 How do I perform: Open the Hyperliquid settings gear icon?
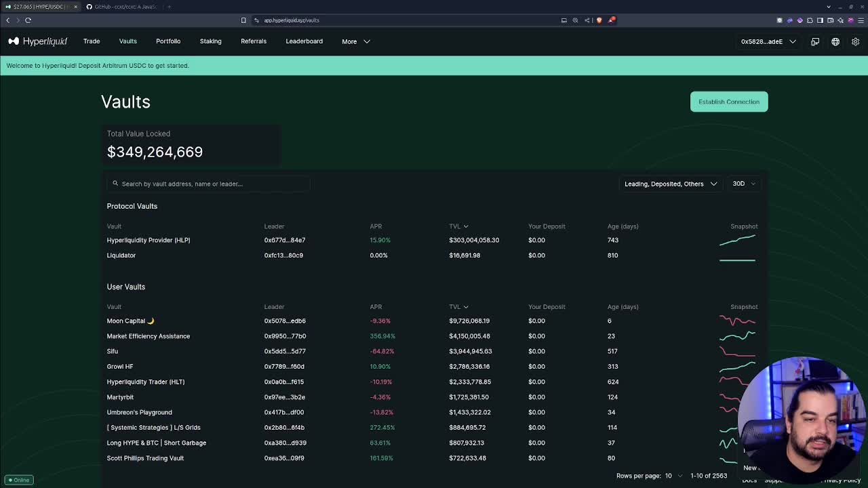coord(855,41)
